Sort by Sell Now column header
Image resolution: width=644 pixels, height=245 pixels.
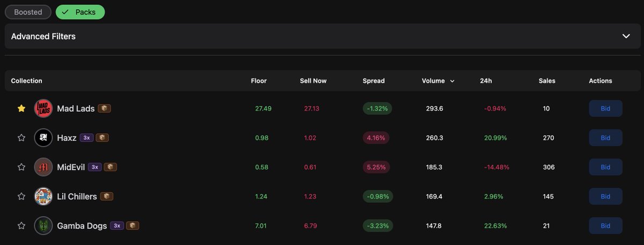313,81
